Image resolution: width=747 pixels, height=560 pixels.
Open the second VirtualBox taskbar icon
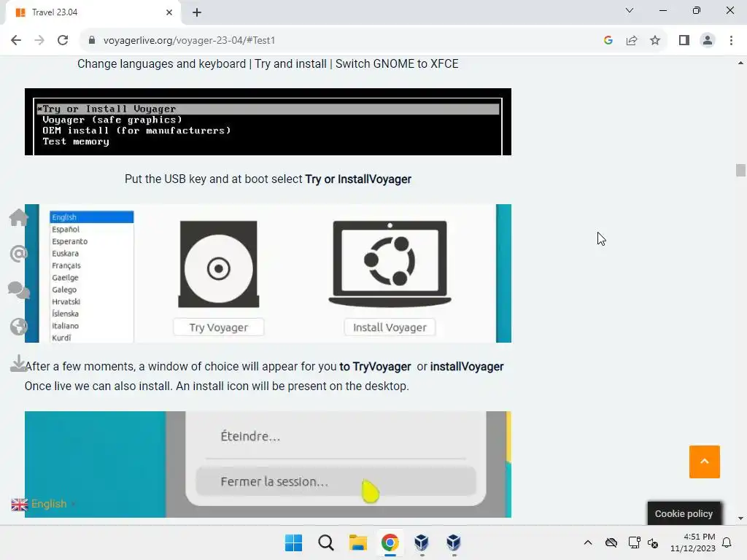click(454, 542)
